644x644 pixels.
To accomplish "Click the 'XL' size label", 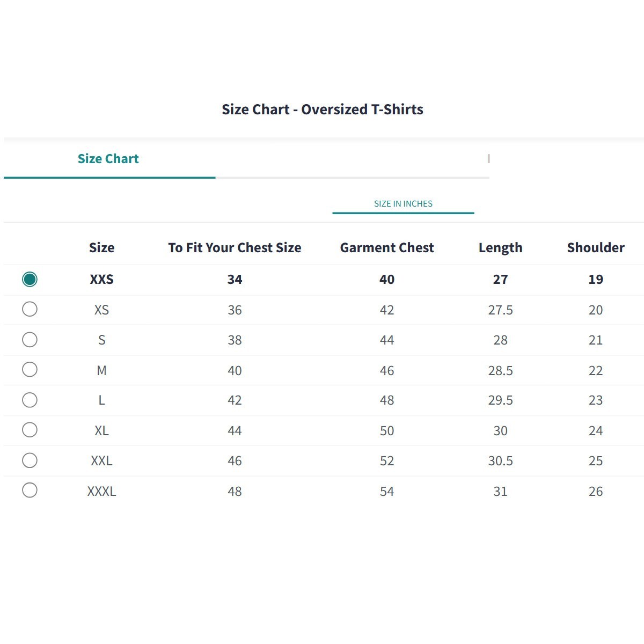I will [x=101, y=431].
